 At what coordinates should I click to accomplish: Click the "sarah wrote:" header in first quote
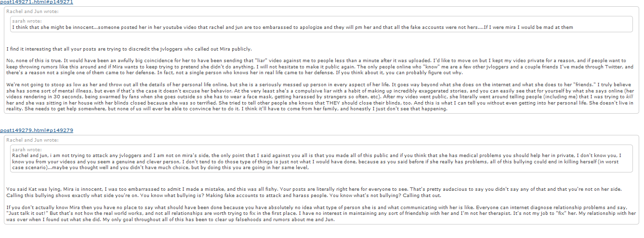26,21
